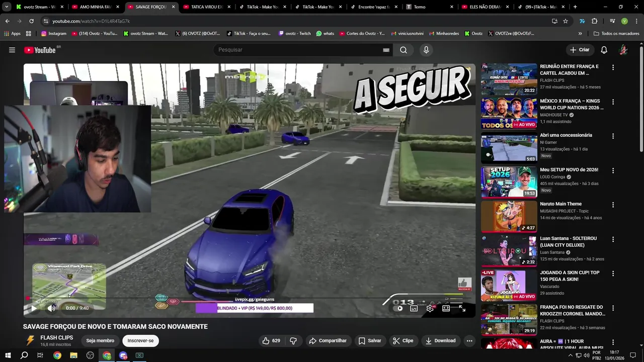Open the Apps bookmark shortcut
644x362 pixels.
tap(12, 34)
